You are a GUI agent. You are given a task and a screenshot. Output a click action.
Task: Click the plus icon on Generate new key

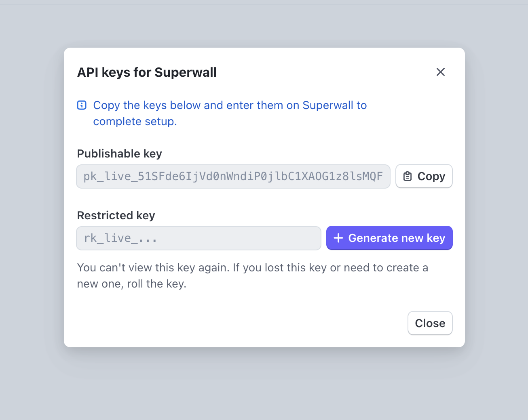(338, 238)
